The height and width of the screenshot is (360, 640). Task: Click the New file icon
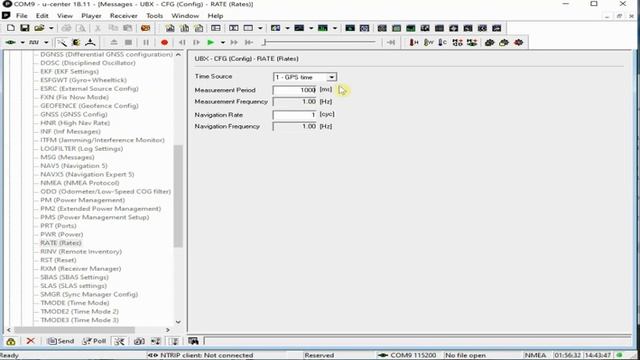pos(11,28)
